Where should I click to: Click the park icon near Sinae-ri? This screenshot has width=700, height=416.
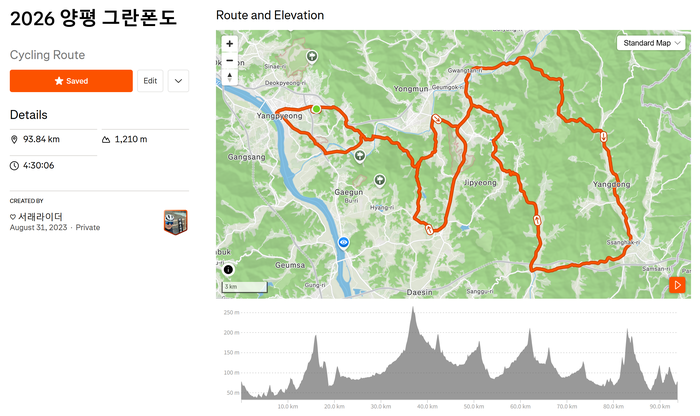(x=312, y=57)
